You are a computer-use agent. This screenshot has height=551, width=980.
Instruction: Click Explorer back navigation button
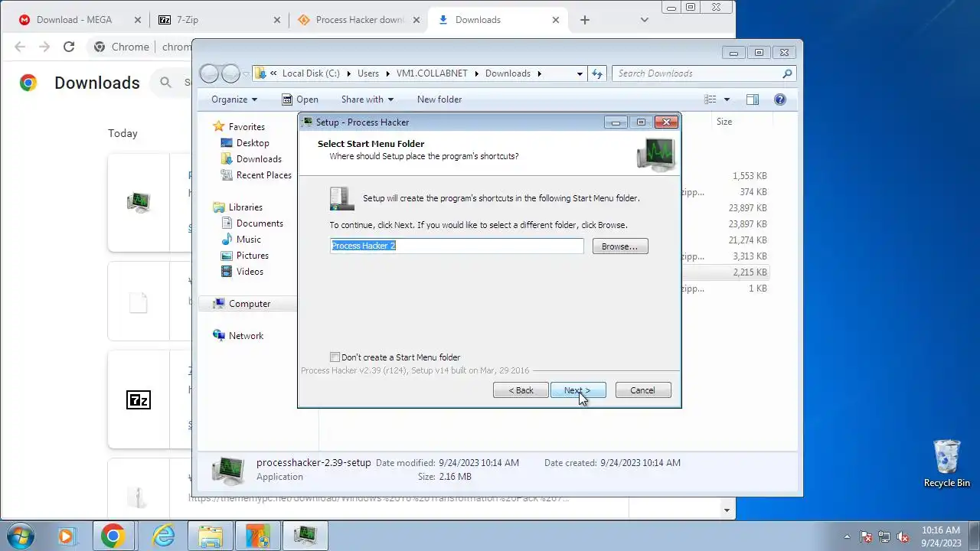(x=209, y=73)
